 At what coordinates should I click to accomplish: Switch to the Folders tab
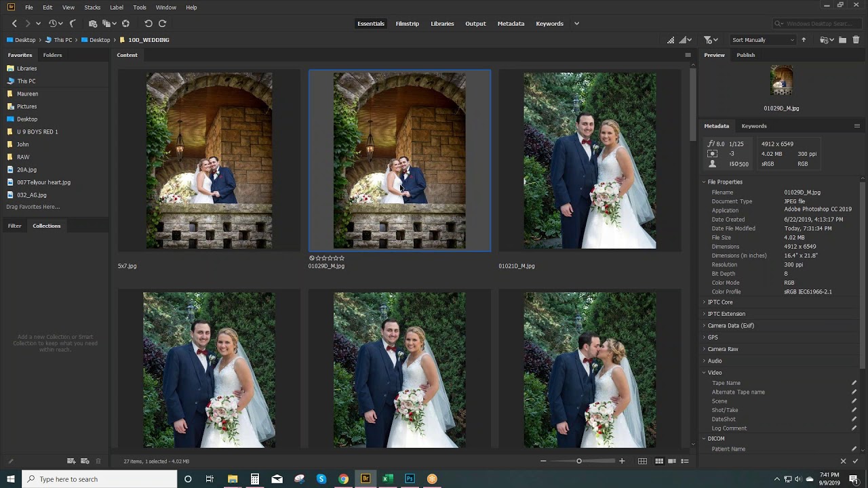coord(52,55)
